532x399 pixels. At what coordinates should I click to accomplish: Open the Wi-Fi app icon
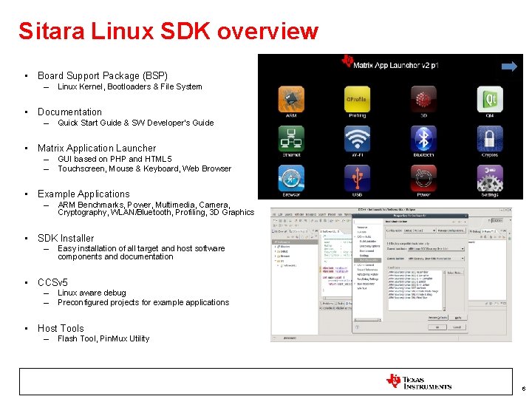coord(357,138)
